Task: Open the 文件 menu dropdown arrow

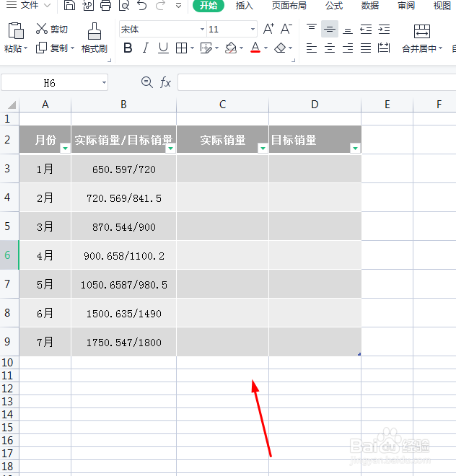Action: click(x=47, y=5)
